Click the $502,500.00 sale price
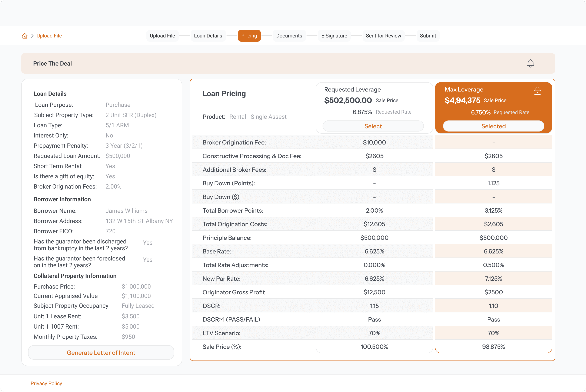Screen dimensions: 586x392 (348, 100)
